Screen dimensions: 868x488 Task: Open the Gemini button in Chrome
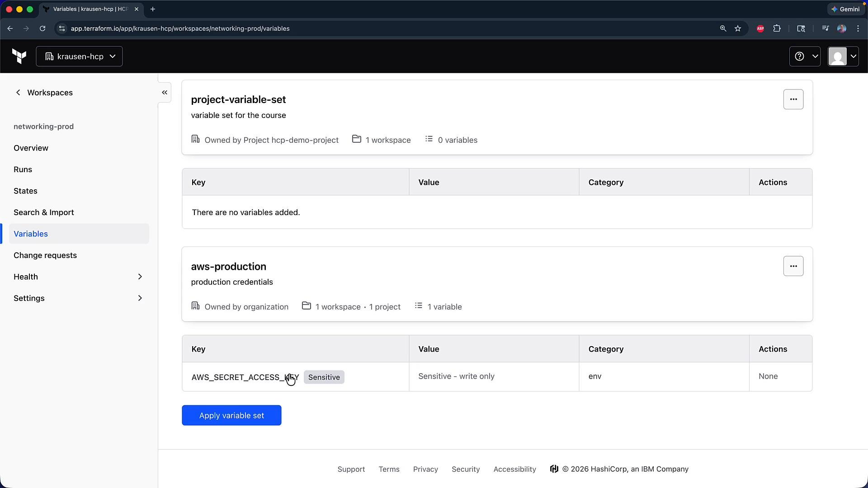point(845,9)
